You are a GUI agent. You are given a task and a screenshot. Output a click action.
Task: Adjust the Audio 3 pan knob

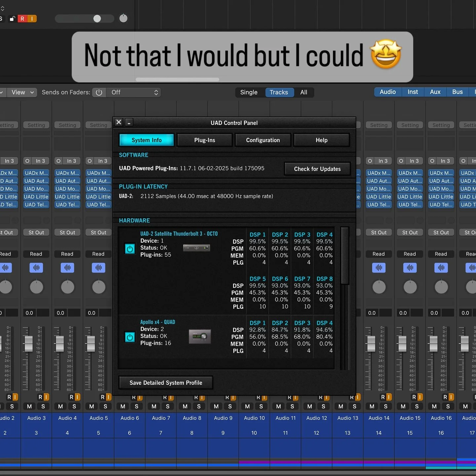point(36,287)
